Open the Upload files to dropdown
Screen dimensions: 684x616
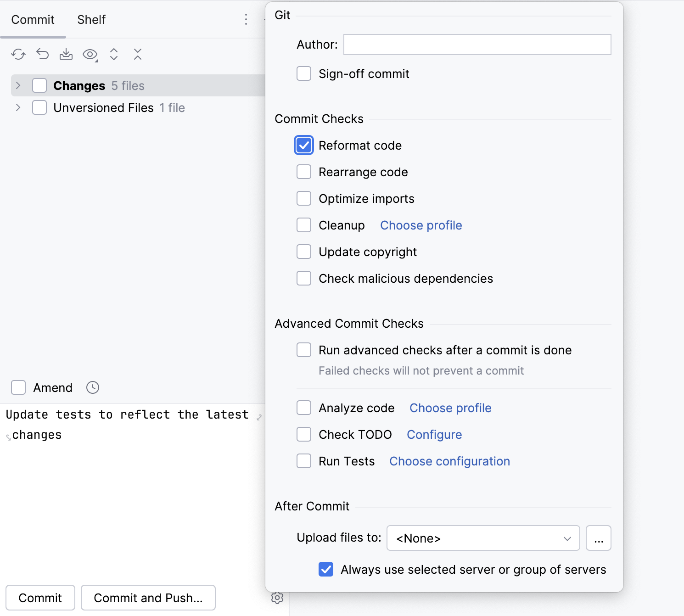pos(483,538)
